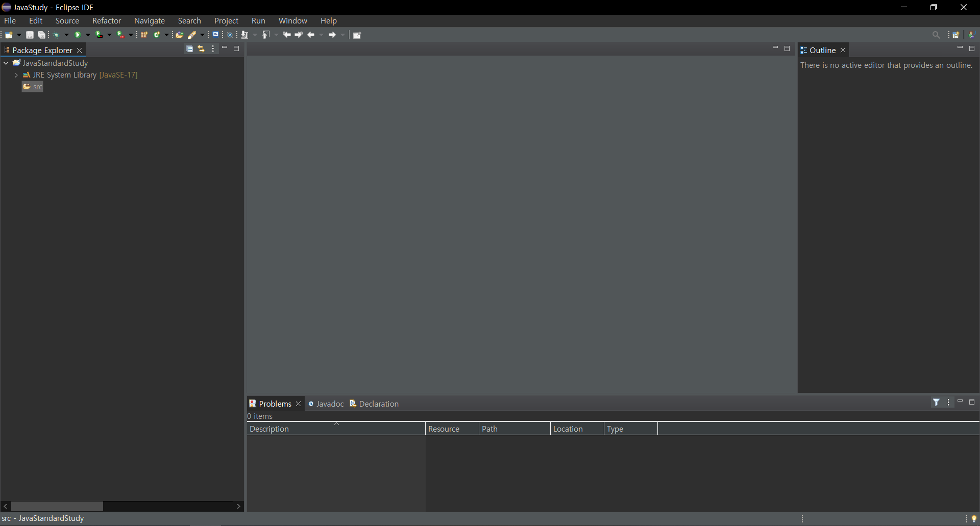Click the Last Edit Location arrow

pyautogui.click(x=286, y=35)
